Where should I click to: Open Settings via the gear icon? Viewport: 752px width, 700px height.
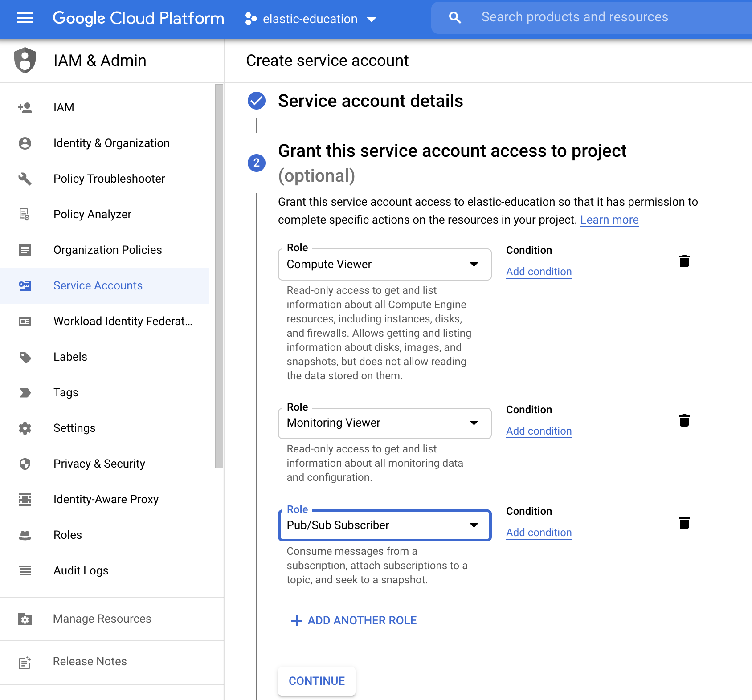click(25, 428)
